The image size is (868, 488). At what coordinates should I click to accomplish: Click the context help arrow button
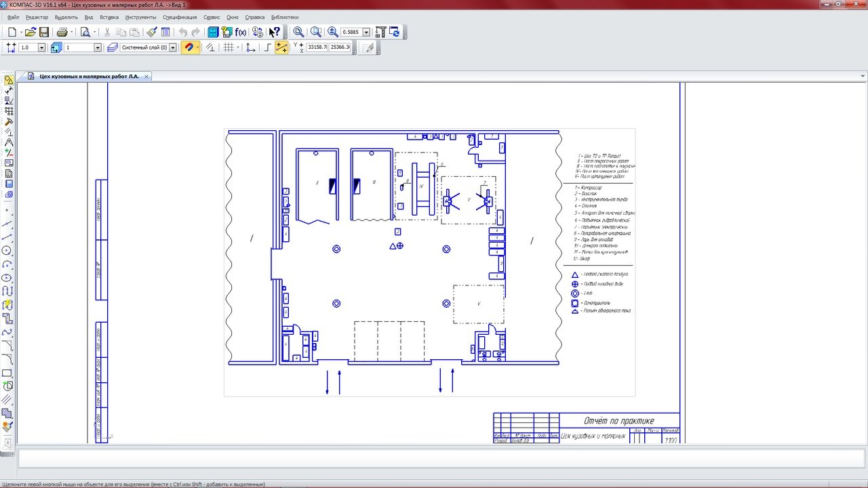[x=274, y=32]
